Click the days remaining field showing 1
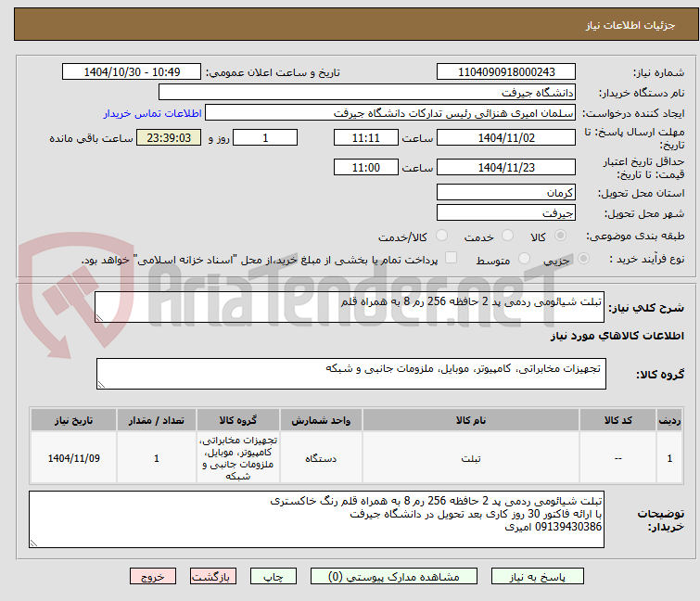700x601 pixels. click(265, 138)
